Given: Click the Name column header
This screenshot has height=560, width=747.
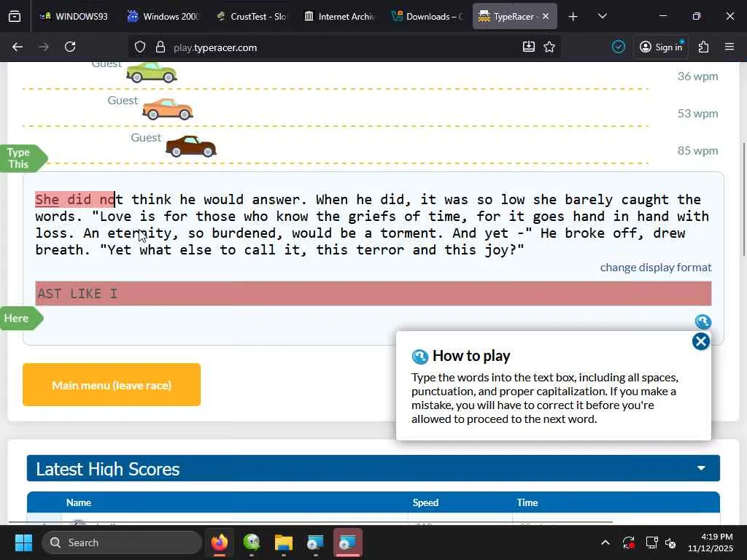Looking at the screenshot, I should (x=79, y=502).
